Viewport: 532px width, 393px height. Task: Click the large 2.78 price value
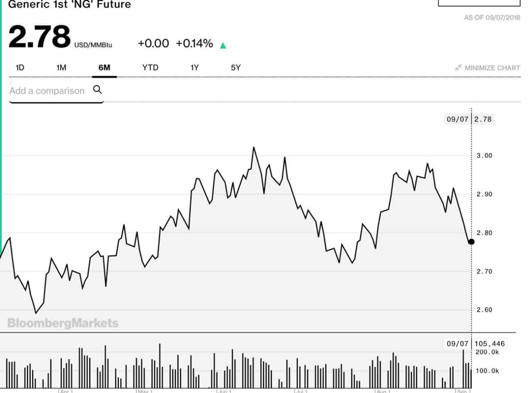[39, 37]
